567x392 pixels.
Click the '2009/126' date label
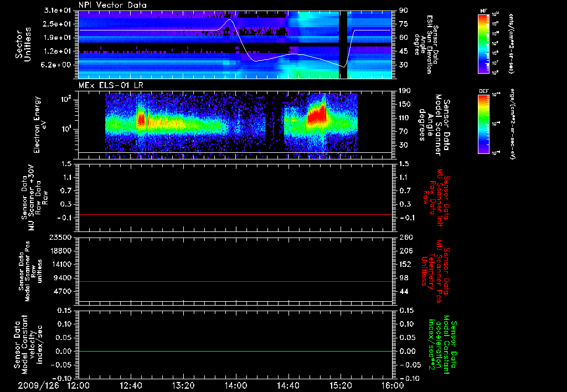click(x=39, y=385)
